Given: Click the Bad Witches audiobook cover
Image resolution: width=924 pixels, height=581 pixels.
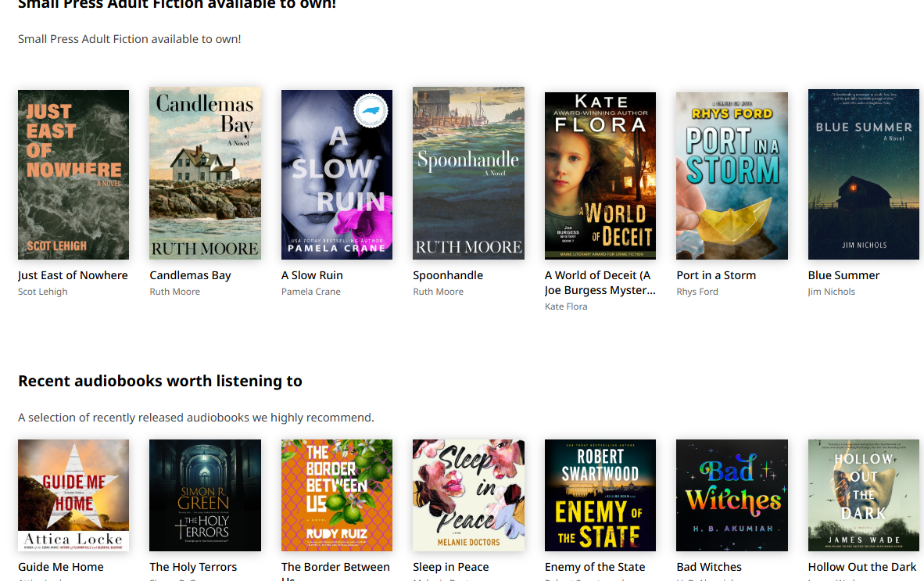Looking at the screenshot, I should (x=732, y=495).
